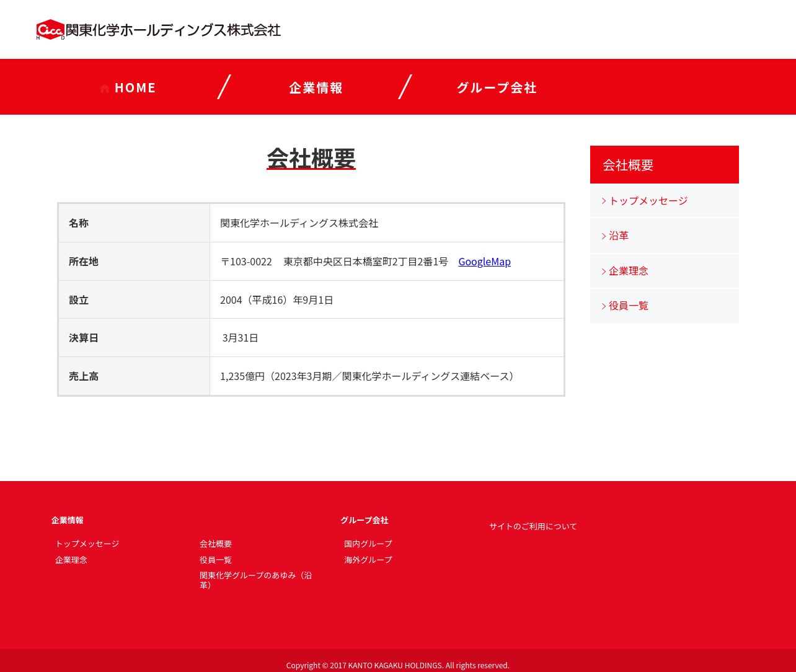Click the chevron beside sidebar トップメッセージ

(604, 201)
